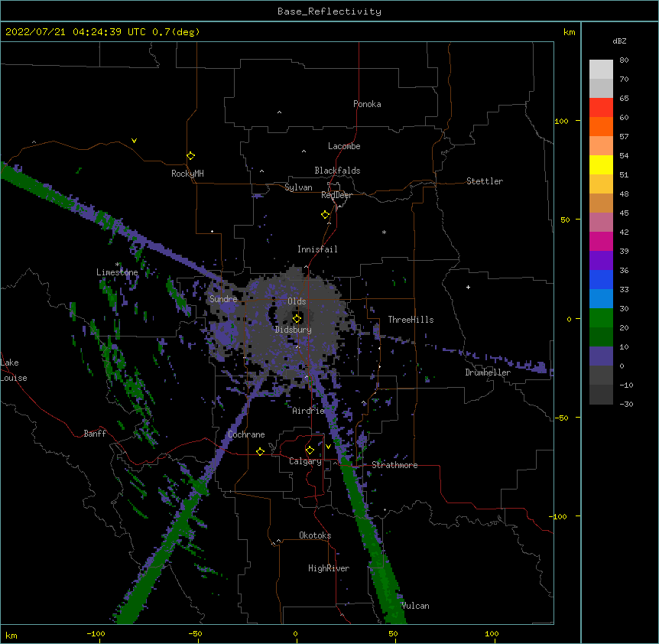The image size is (659, 644).
Task: Click the white plus marker east of ThreeHills
Action: pos(468,287)
